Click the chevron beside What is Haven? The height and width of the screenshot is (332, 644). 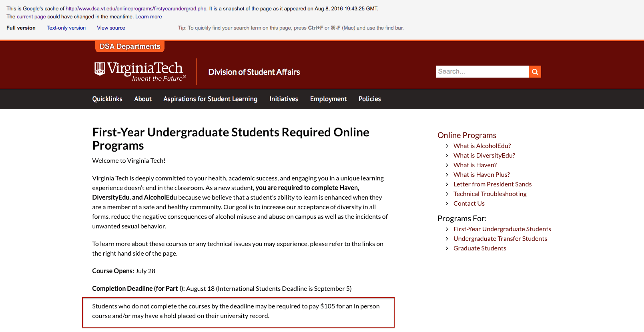pos(447,165)
